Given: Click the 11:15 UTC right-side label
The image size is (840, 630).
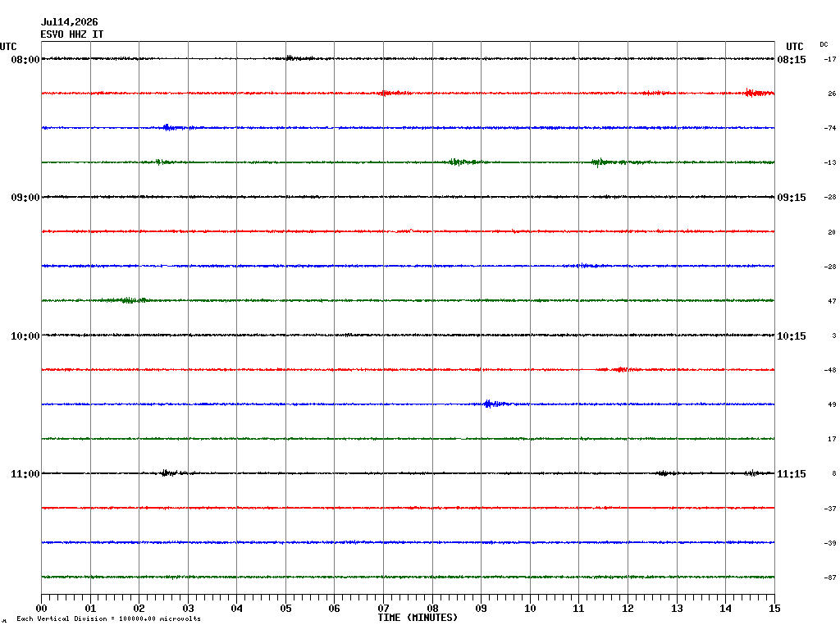Looking at the screenshot, I should tap(792, 474).
